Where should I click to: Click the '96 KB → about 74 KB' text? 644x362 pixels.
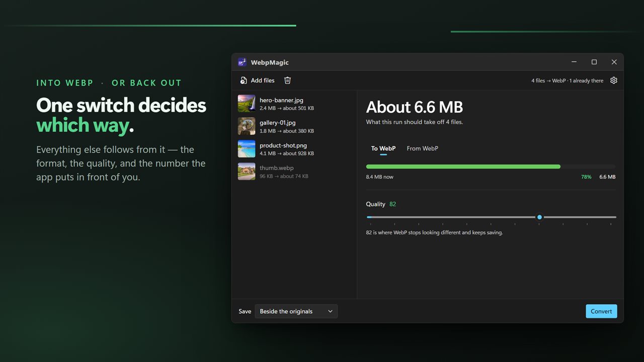284,176
